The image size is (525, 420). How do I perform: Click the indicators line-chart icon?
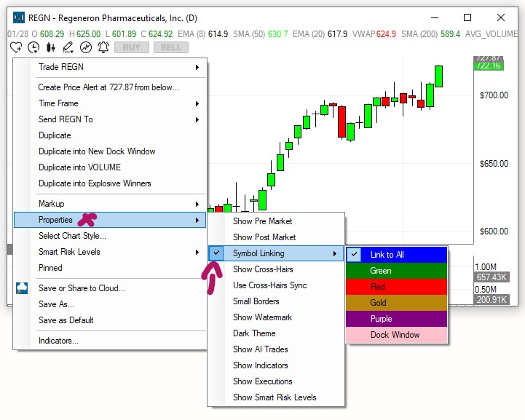[86, 47]
